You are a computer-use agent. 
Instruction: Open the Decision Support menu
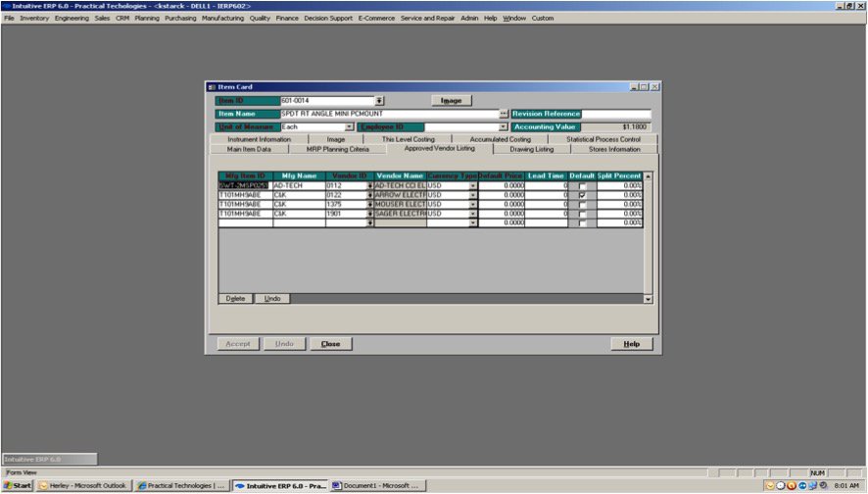point(328,19)
